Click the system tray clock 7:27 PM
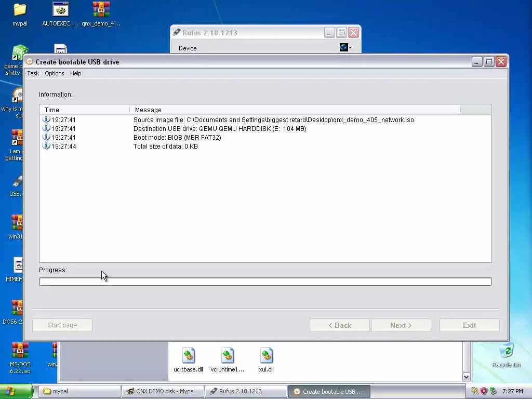This screenshot has width=532, height=399. tap(513, 391)
